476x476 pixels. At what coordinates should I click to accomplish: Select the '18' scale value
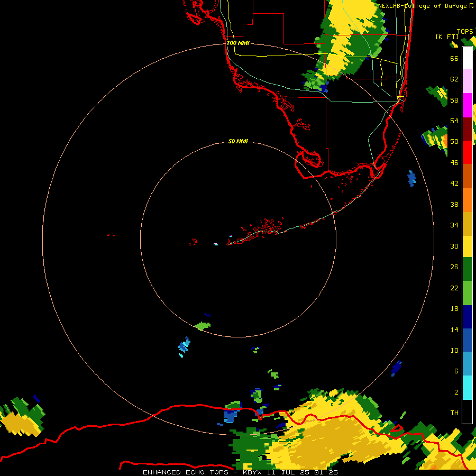point(454,309)
